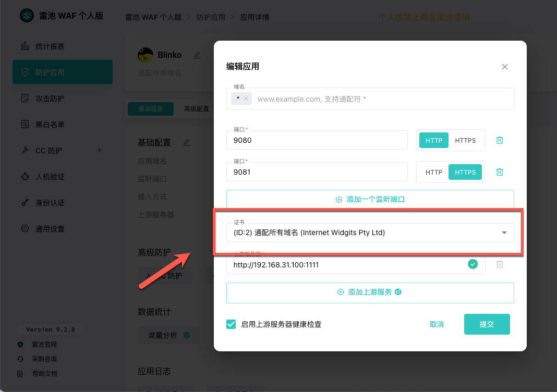This screenshot has width=557, height=392.
Task: Click the green upstream check icon
Action: (473, 264)
